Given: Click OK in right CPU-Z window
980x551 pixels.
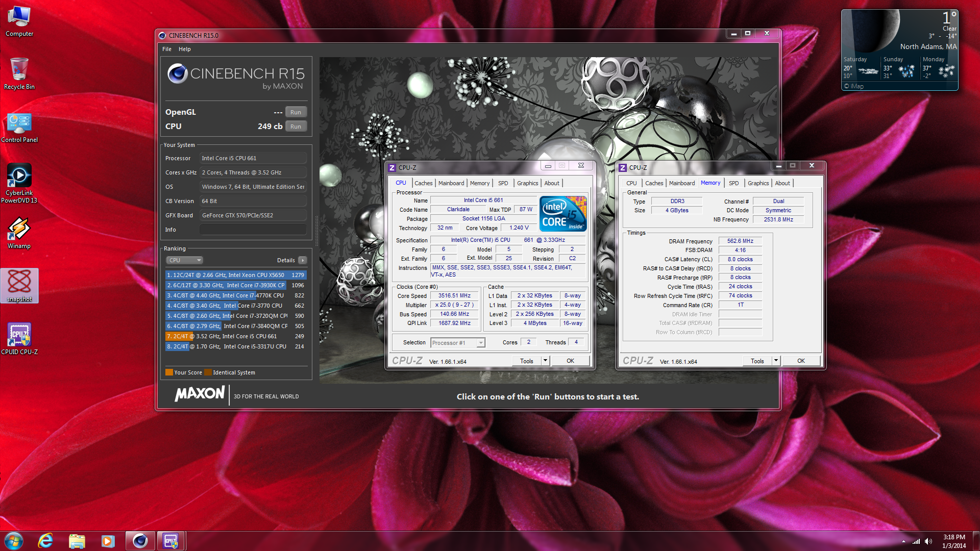Looking at the screenshot, I should [x=801, y=361].
